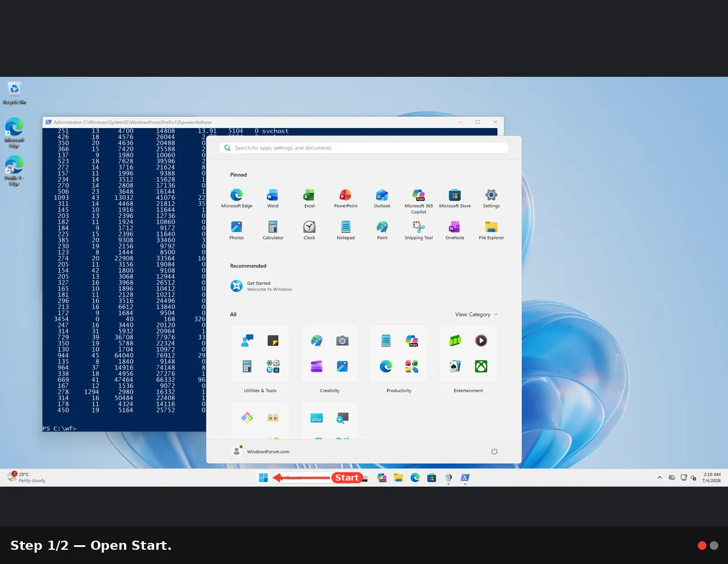Show hidden system tray icons chevron
Screen dimensions: 728x564
(x=660, y=477)
